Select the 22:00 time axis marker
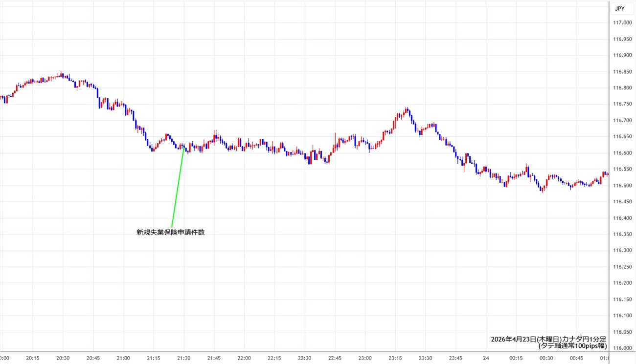 click(244, 358)
